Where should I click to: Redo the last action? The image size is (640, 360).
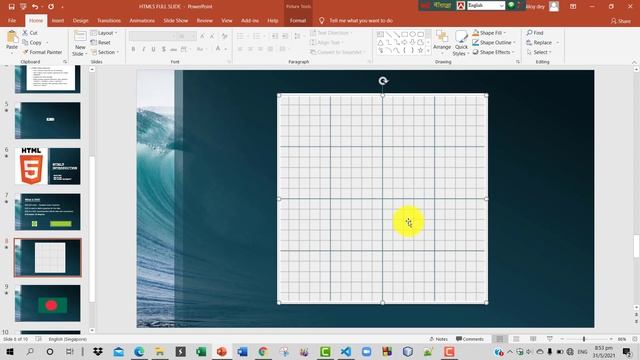click(x=51, y=7)
